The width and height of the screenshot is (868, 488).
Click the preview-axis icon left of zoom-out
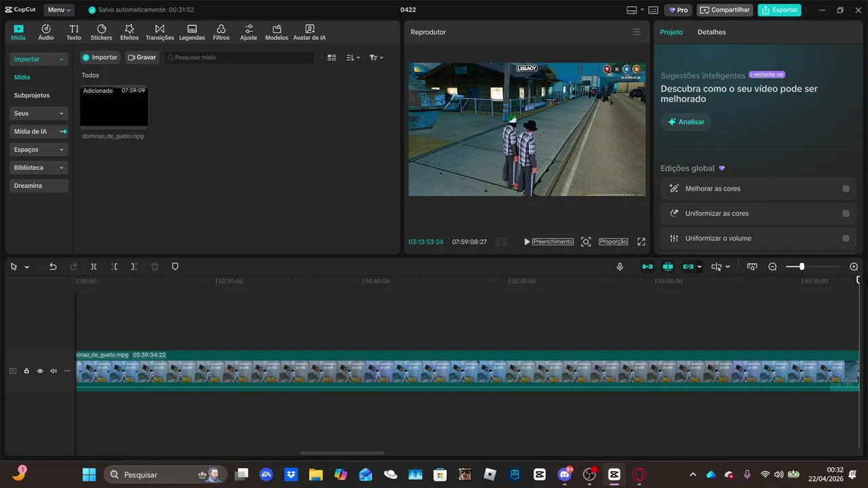pyautogui.click(x=752, y=267)
